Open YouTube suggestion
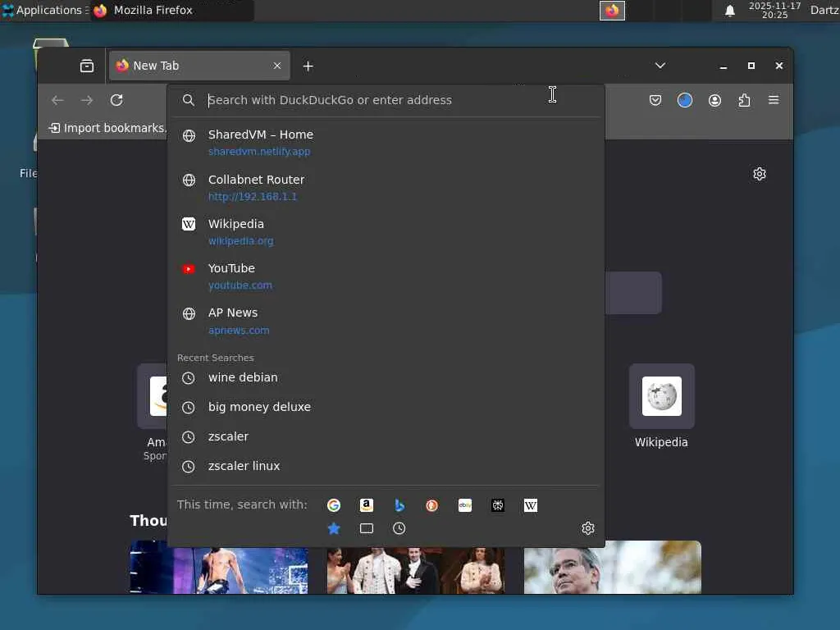Viewport: 840px width, 630px height. pyautogui.click(x=386, y=276)
